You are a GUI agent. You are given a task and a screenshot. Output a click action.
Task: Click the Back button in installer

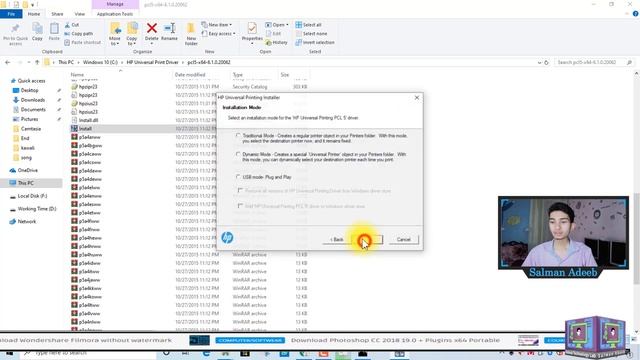click(x=337, y=240)
